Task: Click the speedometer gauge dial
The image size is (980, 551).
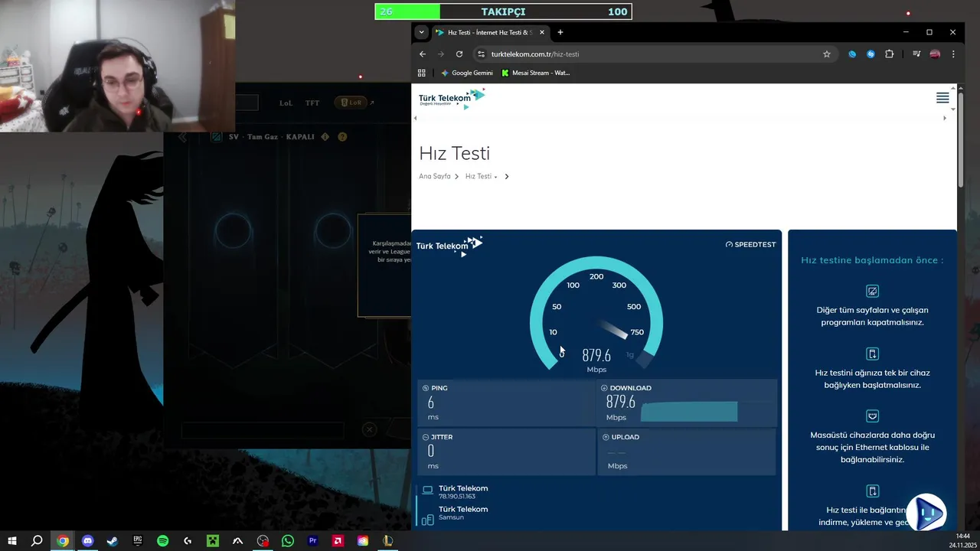Action: pyautogui.click(x=596, y=314)
